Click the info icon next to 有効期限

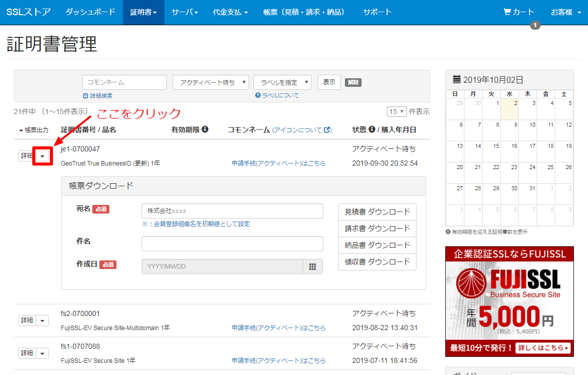[x=205, y=129]
